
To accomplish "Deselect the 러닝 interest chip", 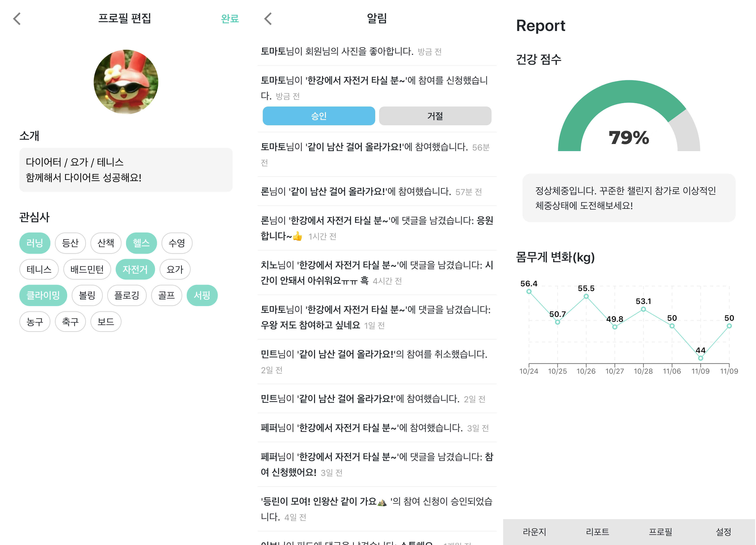I will coord(35,243).
